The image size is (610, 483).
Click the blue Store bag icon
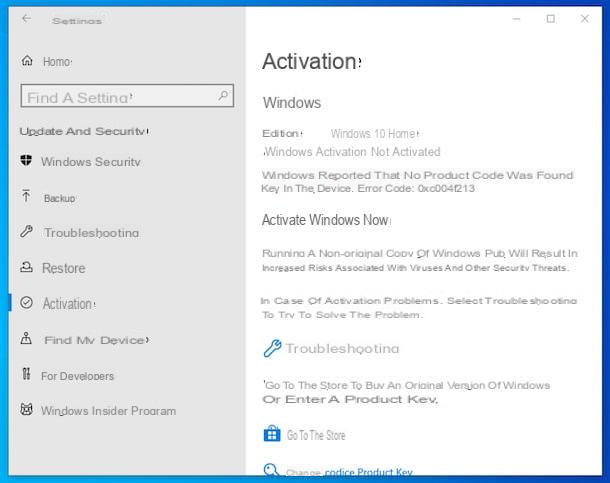coord(272,434)
